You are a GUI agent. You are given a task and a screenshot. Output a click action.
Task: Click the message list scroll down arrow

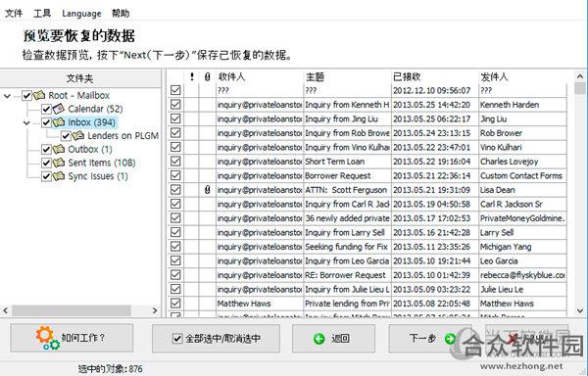[x=580, y=310]
